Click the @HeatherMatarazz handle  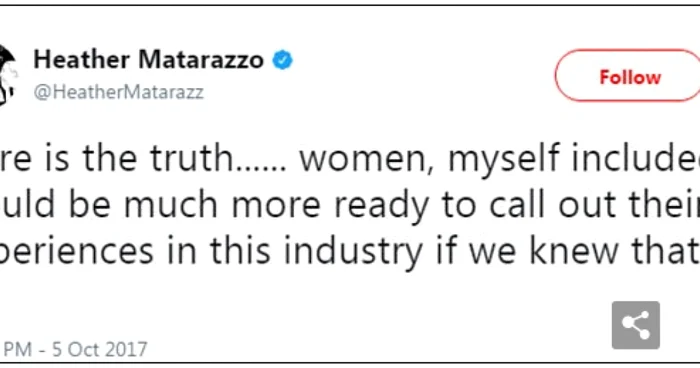click(x=119, y=92)
